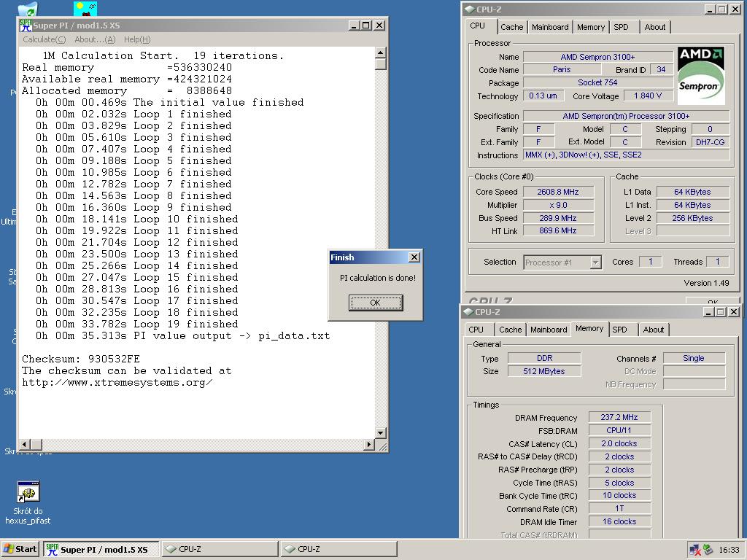Select About tab in lower CPU-Z window
747x560 pixels.
pos(654,330)
